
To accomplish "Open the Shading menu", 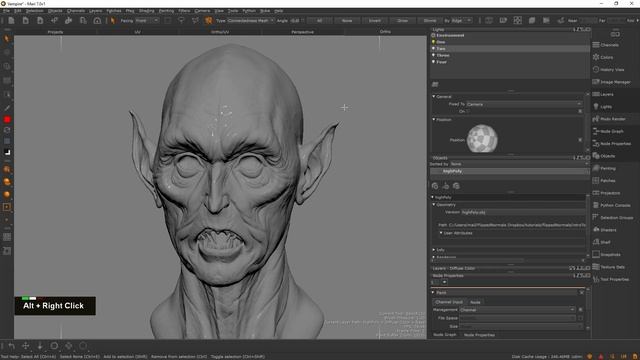I will (147, 11).
